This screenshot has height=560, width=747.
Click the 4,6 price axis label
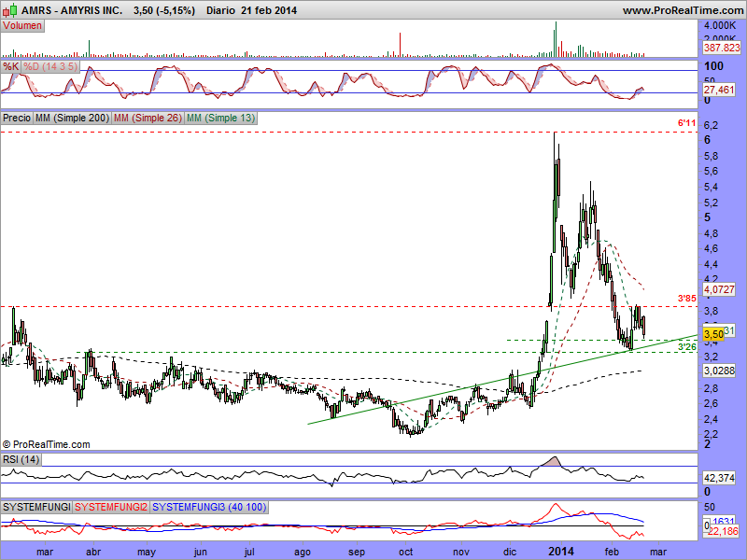click(x=712, y=248)
